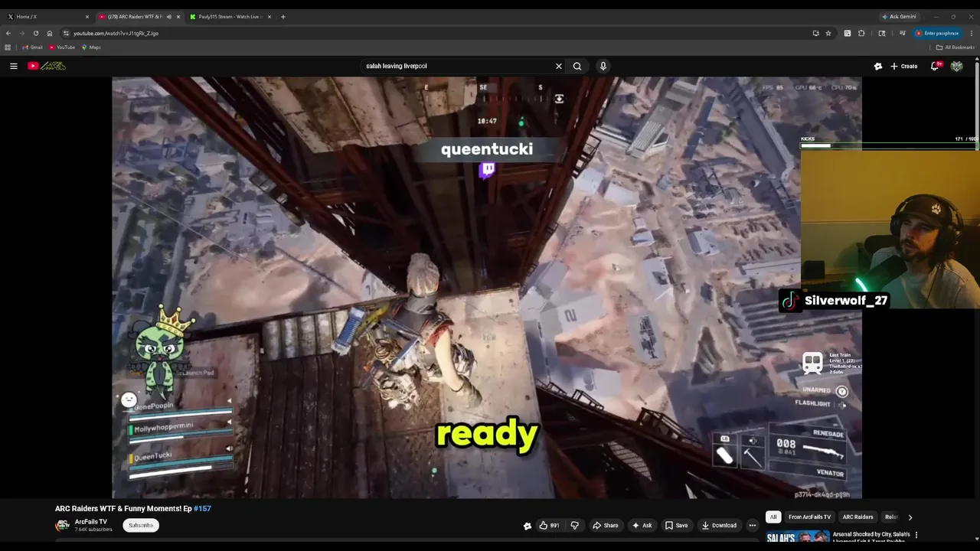
Task: Reload the current page
Action: coord(36,33)
